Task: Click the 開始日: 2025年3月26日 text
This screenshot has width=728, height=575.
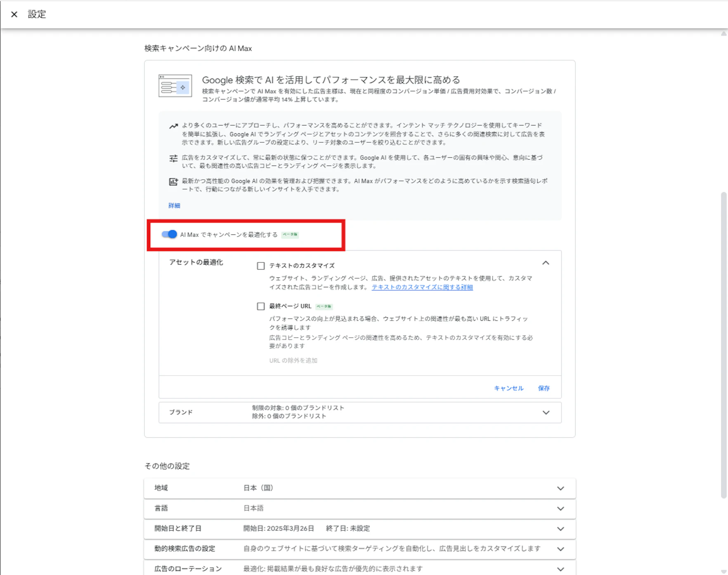Action: click(x=279, y=528)
